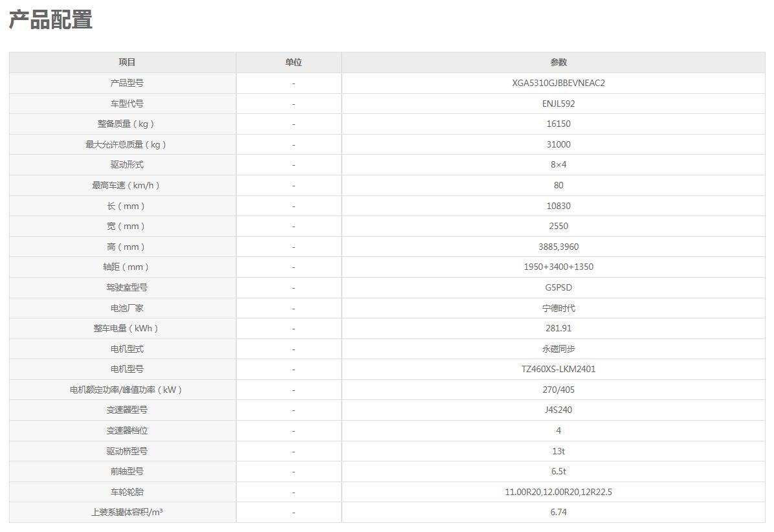Click the 整备质量 (kg) row label
This screenshot has height=532, width=774.
127,124
